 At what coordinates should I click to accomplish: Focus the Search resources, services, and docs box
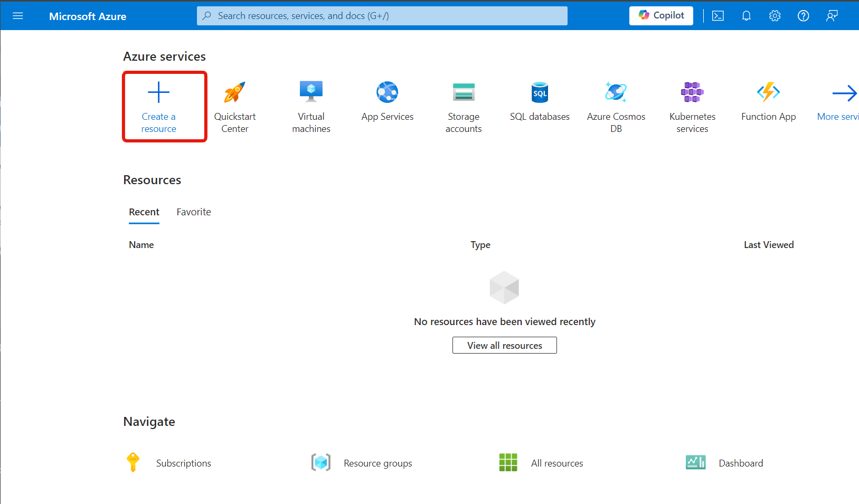(382, 16)
